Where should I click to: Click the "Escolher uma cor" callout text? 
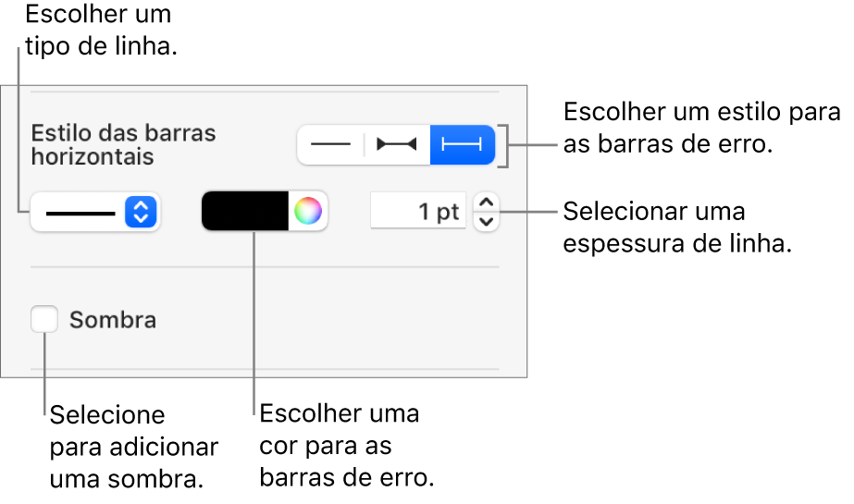tap(346, 446)
